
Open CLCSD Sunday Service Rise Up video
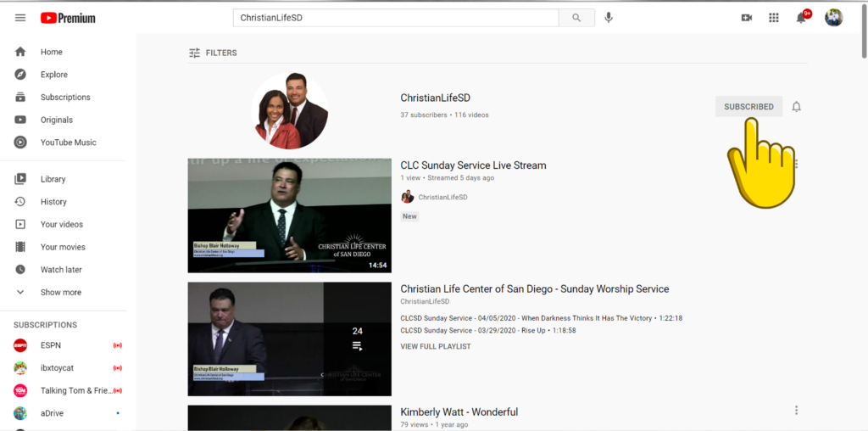click(x=487, y=331)
